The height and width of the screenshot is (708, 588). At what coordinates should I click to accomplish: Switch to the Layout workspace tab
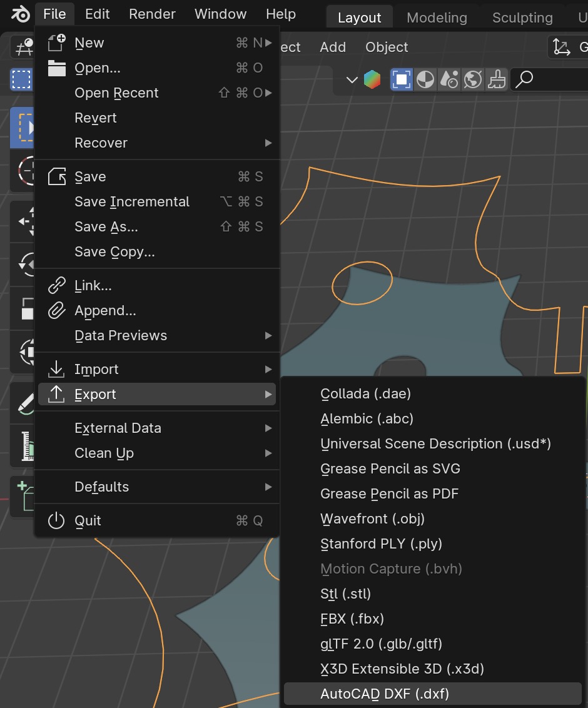click(360, 18)
